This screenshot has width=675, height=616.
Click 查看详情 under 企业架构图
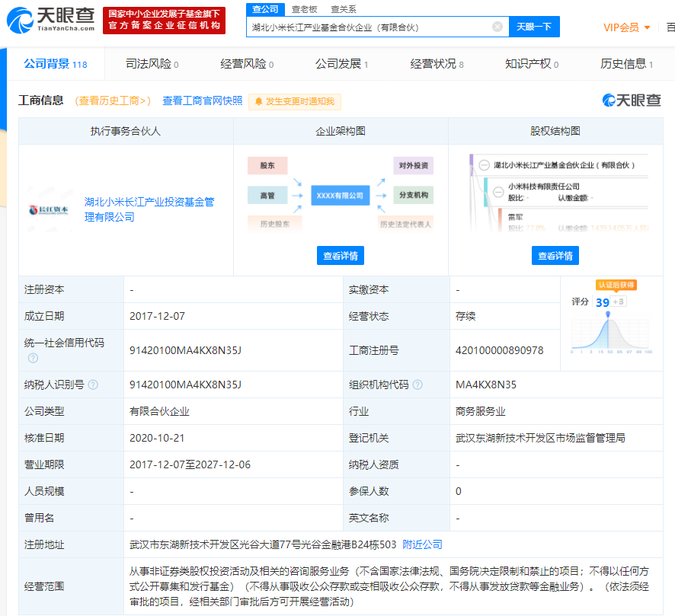coord(341,256)
